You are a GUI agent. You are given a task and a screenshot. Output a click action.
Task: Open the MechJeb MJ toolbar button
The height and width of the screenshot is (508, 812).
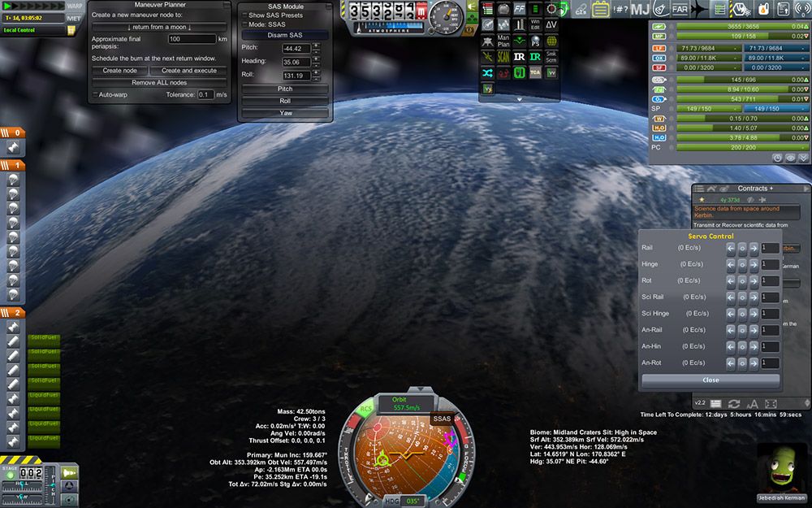(640, 9)
